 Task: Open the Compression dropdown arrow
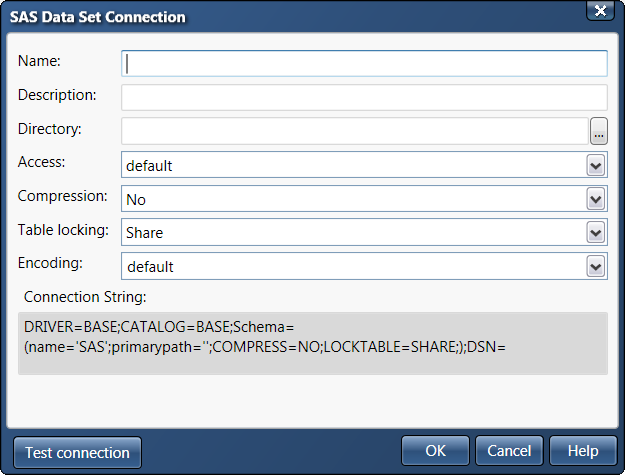[x=596, y=199]
